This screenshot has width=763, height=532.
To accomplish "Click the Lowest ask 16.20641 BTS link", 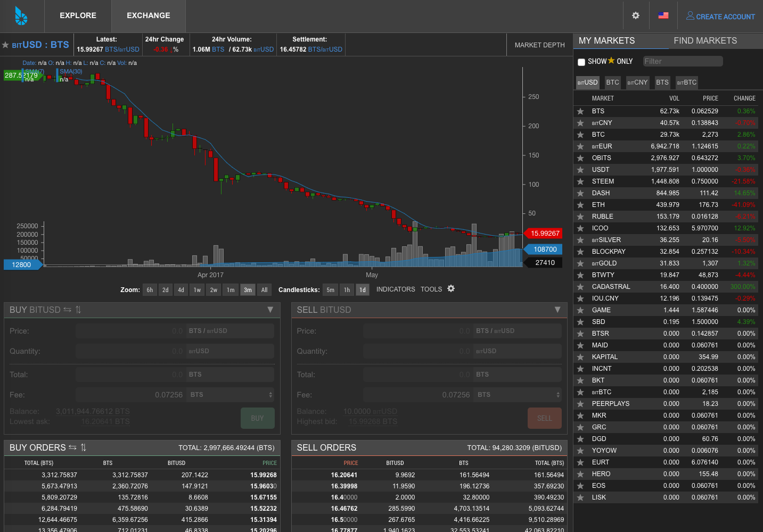I will (x=105, y=421).
